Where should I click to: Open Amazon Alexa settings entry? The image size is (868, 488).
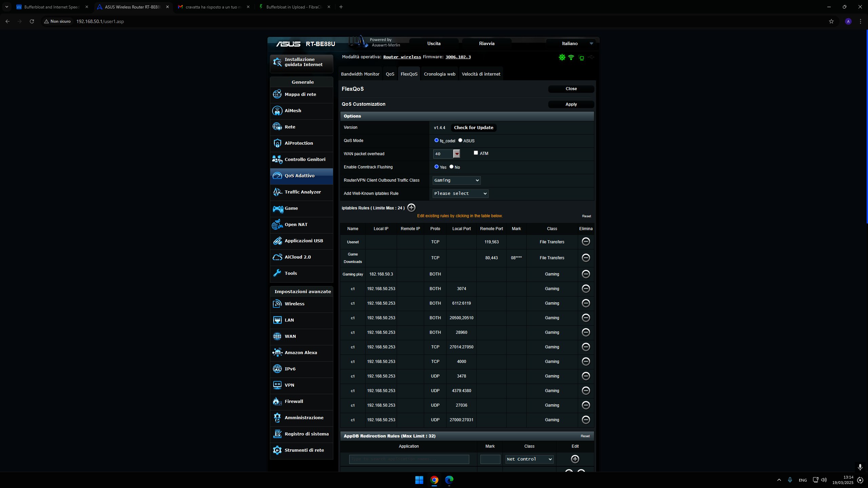click(301, 353)
